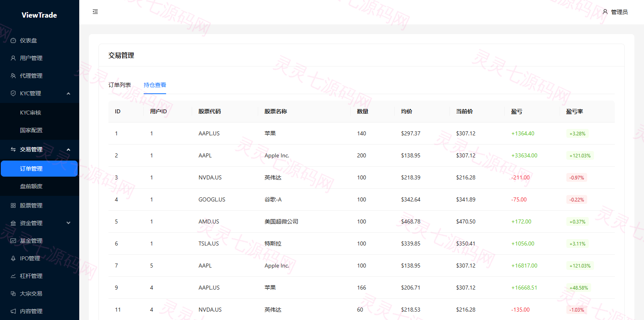Click the +48.58% profit rate badge
Viewport: 644px width, 320px height.
coord(579,288)
